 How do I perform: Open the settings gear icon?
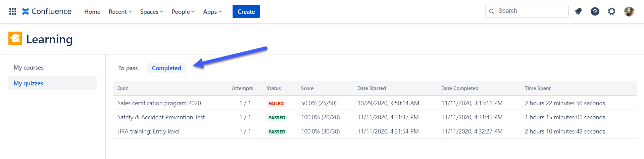click(x=612, y=11)
